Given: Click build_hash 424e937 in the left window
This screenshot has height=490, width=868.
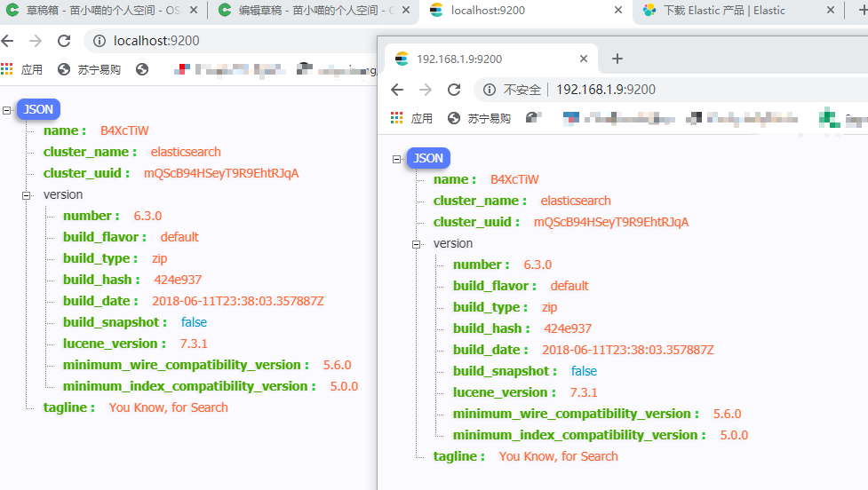Looking at the screenshot, I should [x=178, y=280].
